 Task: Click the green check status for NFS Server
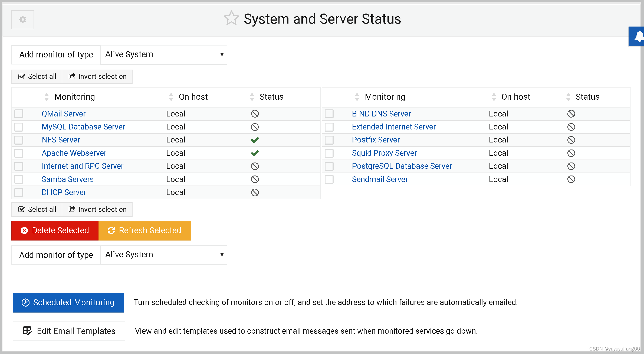click(255, 140)
